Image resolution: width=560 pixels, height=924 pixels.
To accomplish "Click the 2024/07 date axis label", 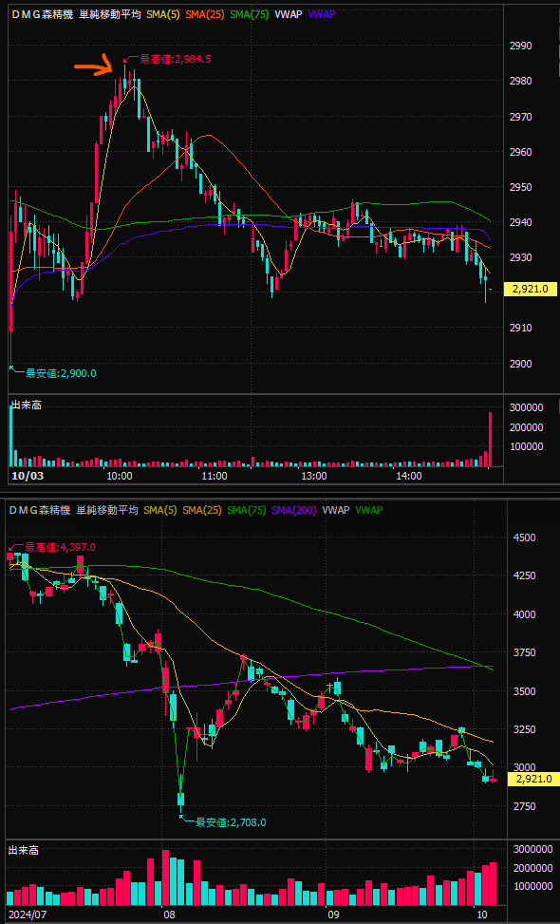I will (x=26, y=915).
